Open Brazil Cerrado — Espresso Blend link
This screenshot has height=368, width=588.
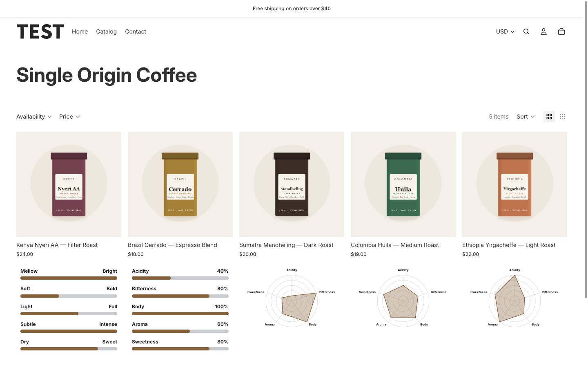pyautogui.click(x=172, y=245)
